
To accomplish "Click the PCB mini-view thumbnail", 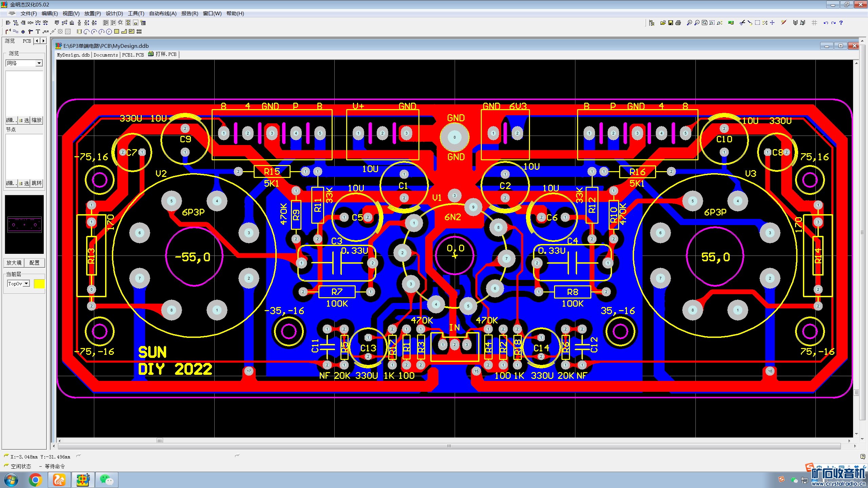I will (24, 224).
